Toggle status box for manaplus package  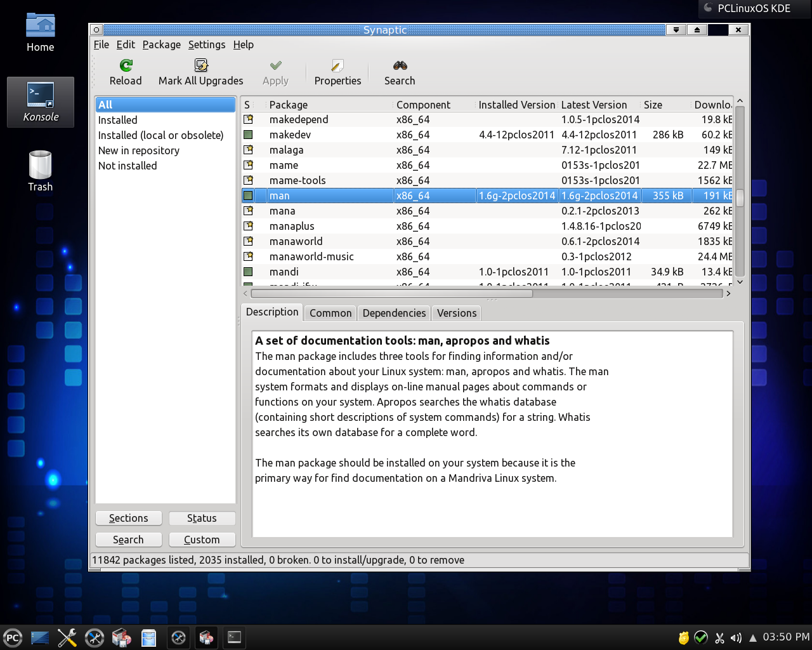tap(248, 226)
